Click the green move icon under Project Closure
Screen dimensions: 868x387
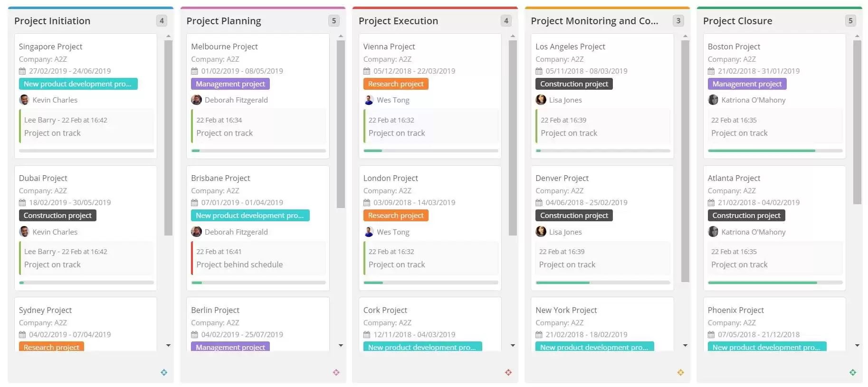[x=853, y=372]
